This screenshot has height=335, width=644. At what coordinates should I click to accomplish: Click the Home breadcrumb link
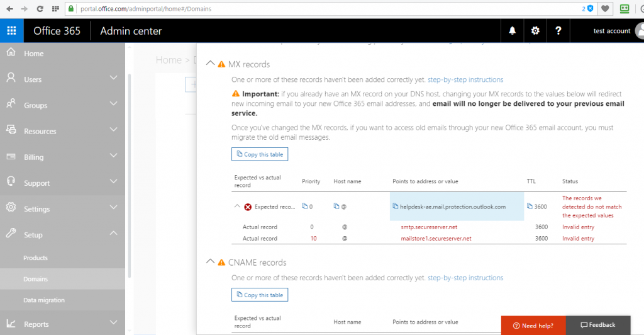pyautogui.click(x=169, y=60)
